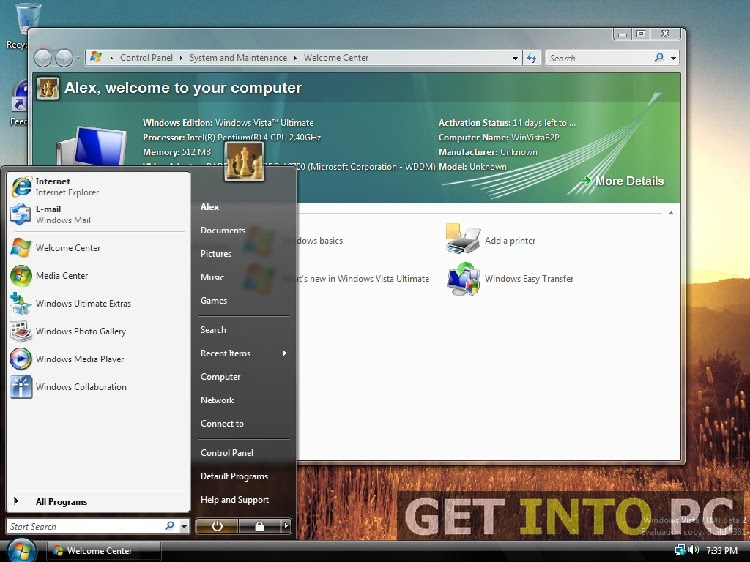
Task: Click the Forward navigation button
Action: 64,58
